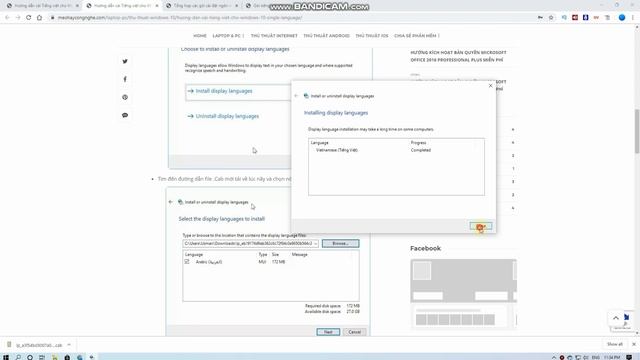The width and height of the screenshot is (640, 360).
Task: Open the HOME menu item
Action: tap(200, 36)
